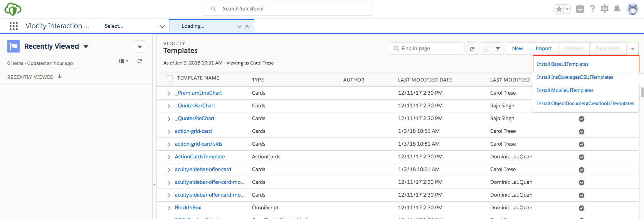Expand the navigation menu chevron
Screen dimensions: 644x219
pos(162,26)
